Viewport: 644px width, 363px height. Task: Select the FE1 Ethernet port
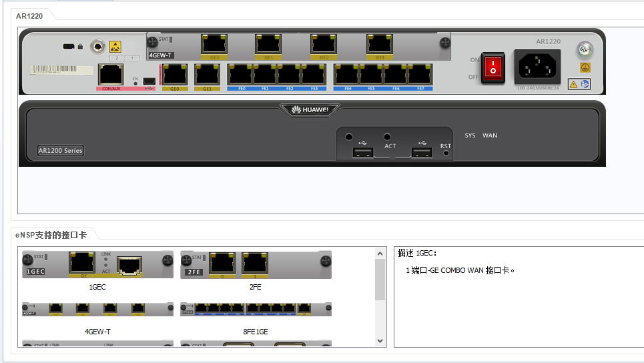pyautogui.click(x=264, y=75)
